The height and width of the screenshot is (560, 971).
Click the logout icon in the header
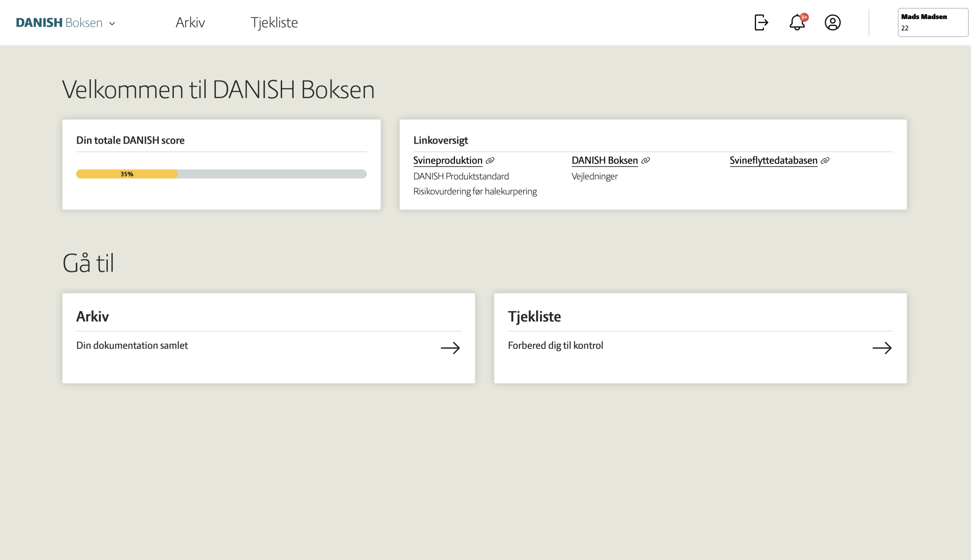click(761, 22)
